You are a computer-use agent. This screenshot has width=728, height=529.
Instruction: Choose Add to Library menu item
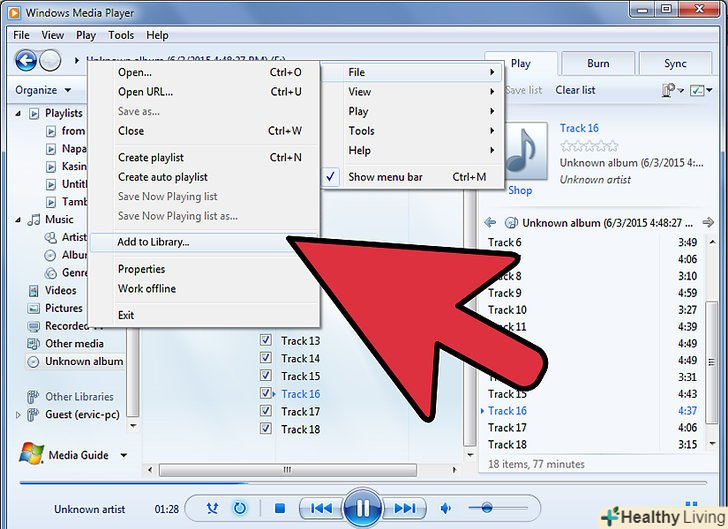pos(203,242)
